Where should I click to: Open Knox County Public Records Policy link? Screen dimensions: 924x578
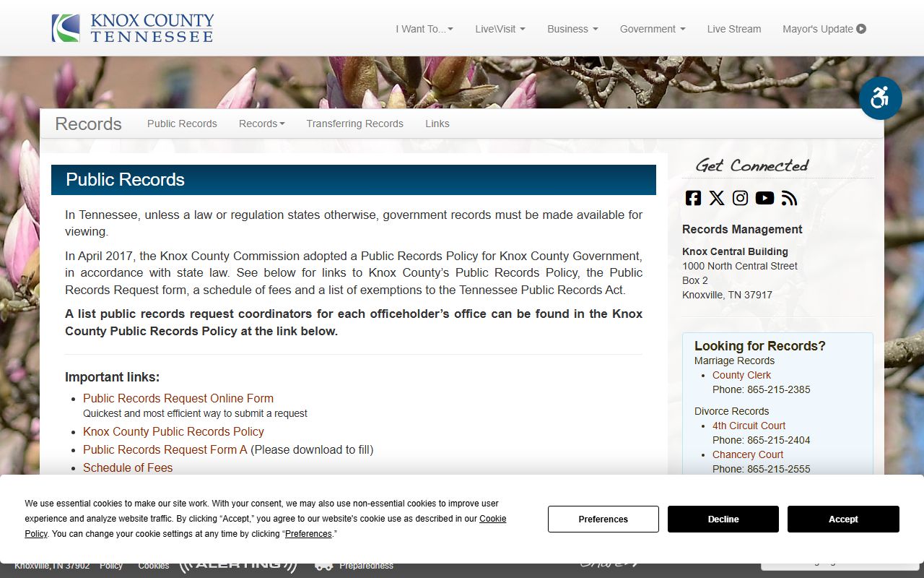(173, 431)
